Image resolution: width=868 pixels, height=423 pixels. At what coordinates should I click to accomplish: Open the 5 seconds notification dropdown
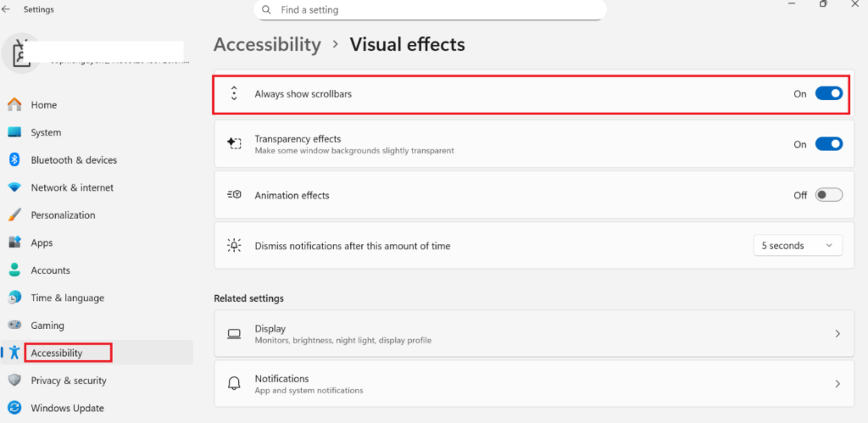point(798,246)
